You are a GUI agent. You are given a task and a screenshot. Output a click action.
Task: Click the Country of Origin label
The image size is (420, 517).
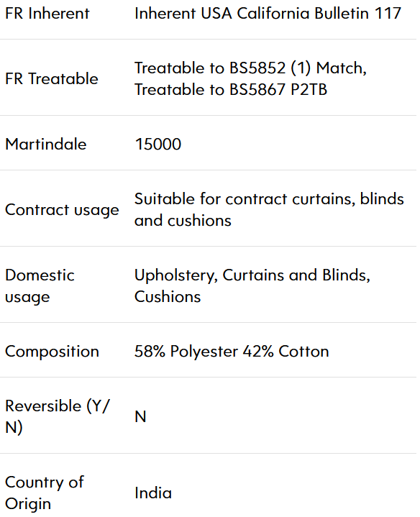[45, 493]
